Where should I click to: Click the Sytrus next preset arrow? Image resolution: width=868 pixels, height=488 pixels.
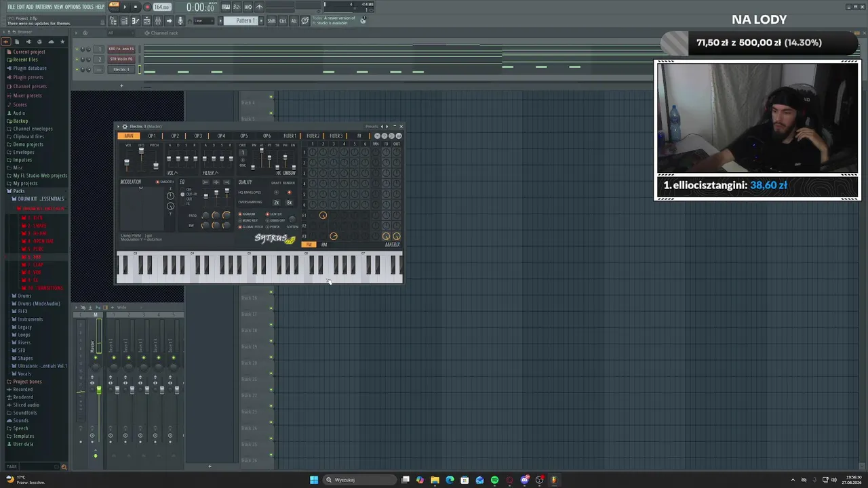(387, 127)
